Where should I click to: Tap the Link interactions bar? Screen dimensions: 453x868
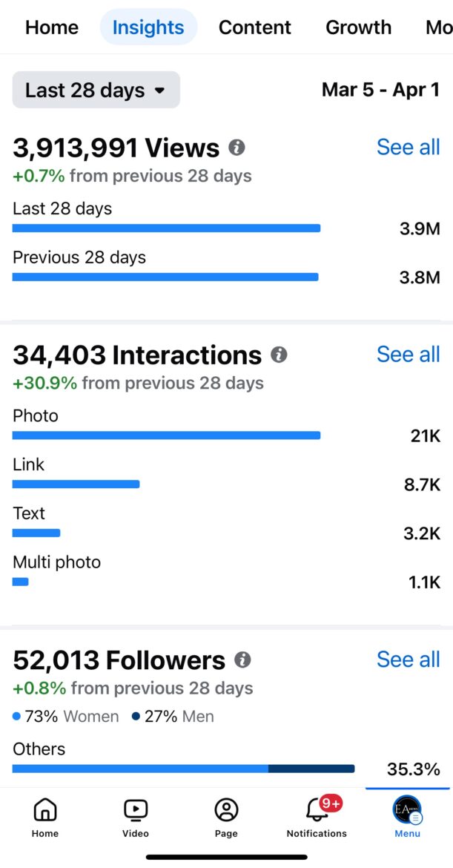click(76, 484)
